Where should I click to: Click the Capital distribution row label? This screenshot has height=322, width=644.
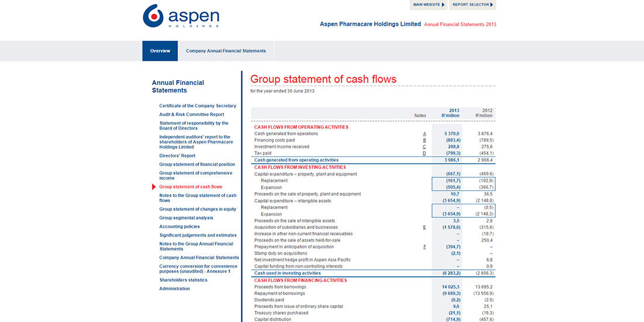click(x=273, y=320)
